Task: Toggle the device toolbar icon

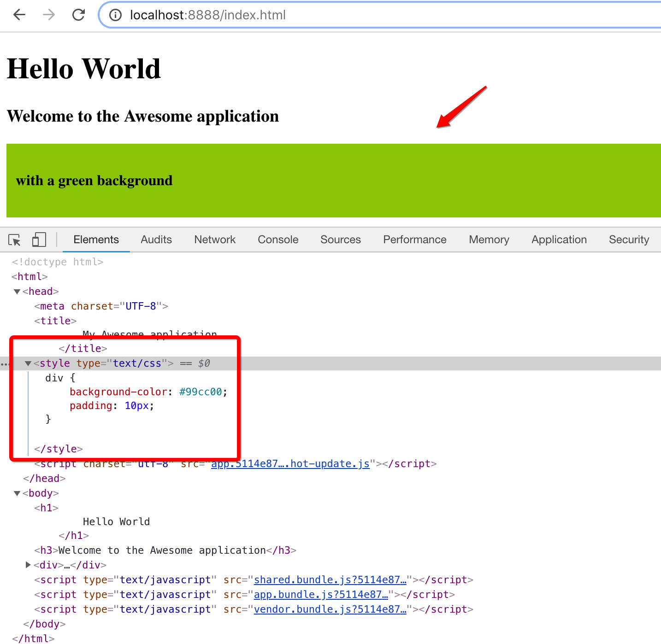Action: 39,240
